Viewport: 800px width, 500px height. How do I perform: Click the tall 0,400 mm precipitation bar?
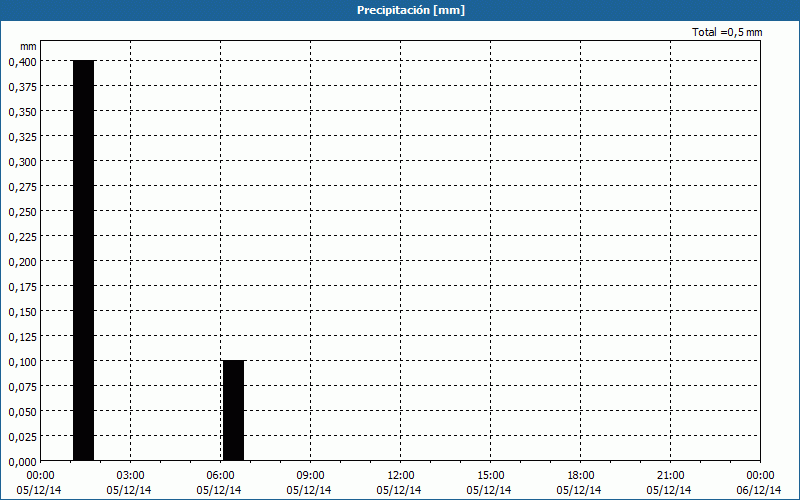click(x=84, y=260)
